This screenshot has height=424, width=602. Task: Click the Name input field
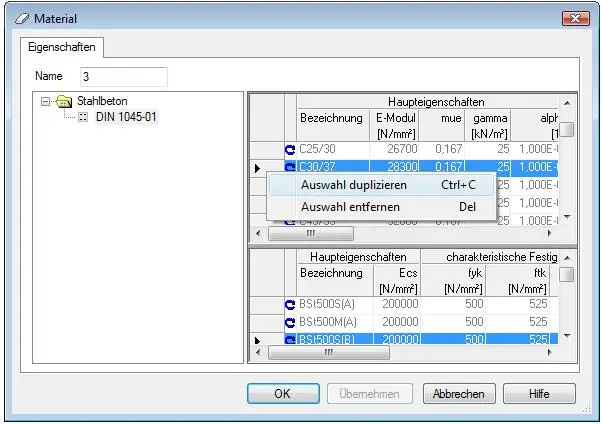click(124, 76)
